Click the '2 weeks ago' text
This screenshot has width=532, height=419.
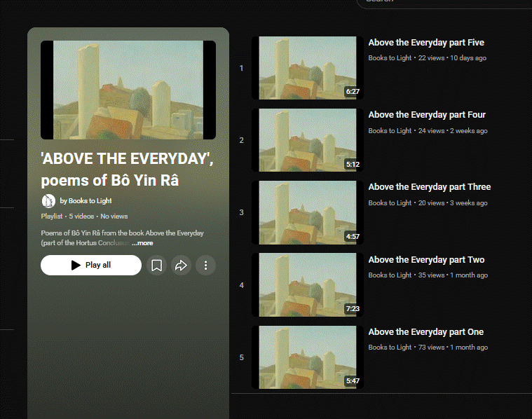point(468,130)
